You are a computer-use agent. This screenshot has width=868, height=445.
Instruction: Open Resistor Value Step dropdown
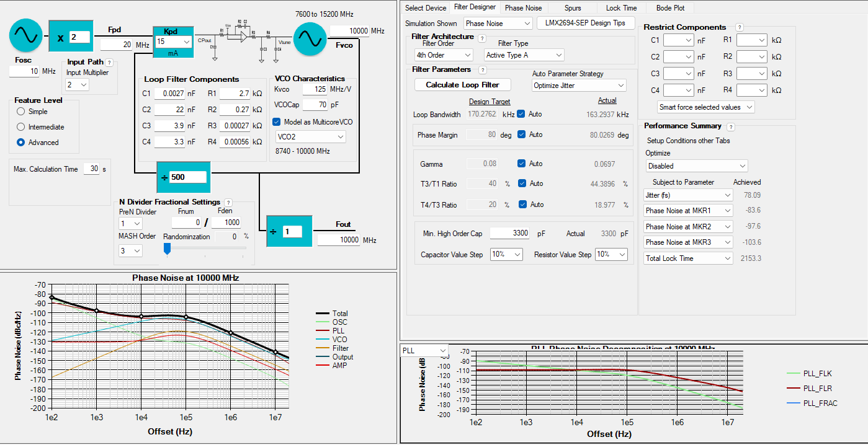point(611,255)
